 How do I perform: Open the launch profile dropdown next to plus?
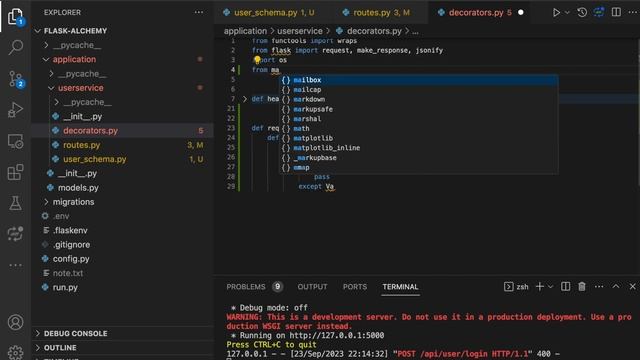(550, 287)
